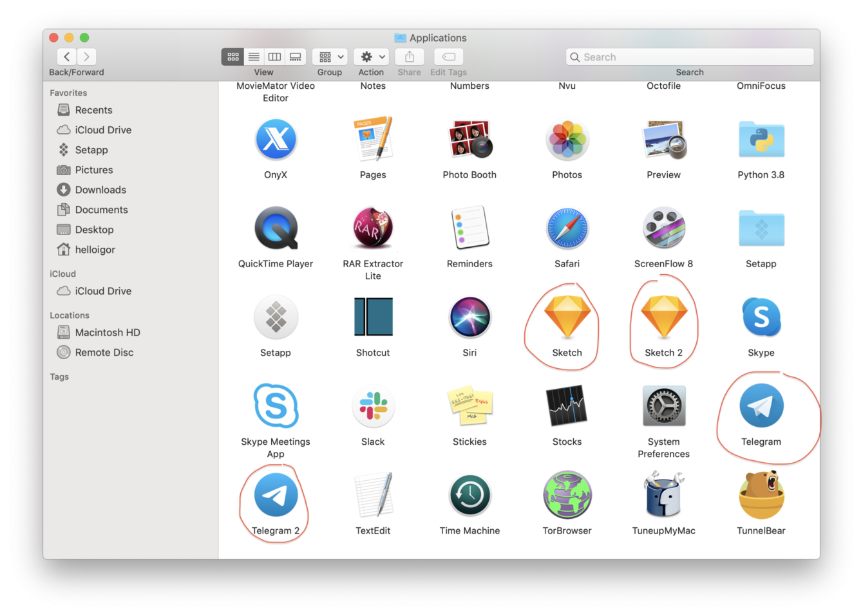Select the Skype app icon

tap(761, 317)
